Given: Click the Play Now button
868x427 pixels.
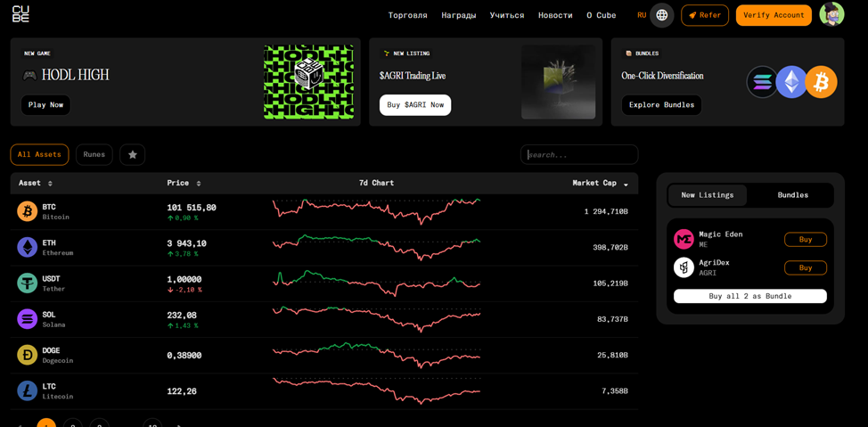Looking at the screenshot, I should click(x=45, y=104).
